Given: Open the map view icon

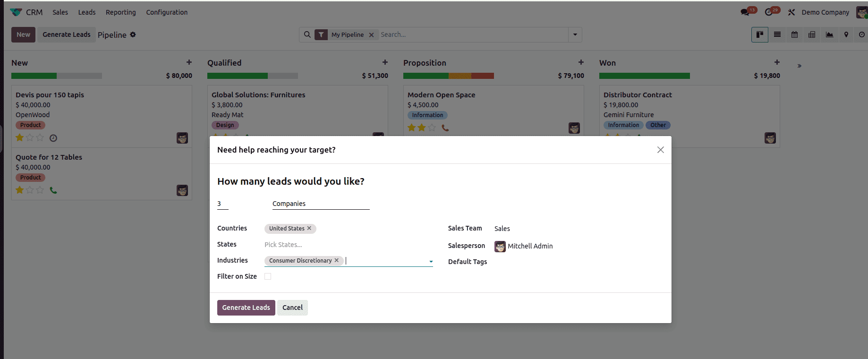Looking at the screenshot, I should [846, 34].
